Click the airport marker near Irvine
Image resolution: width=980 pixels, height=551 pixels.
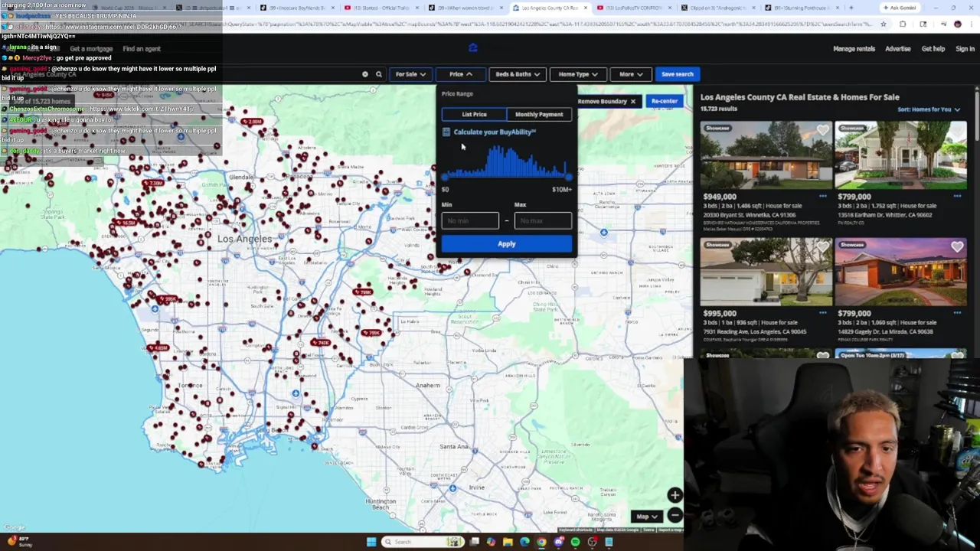tap(452, 488)
